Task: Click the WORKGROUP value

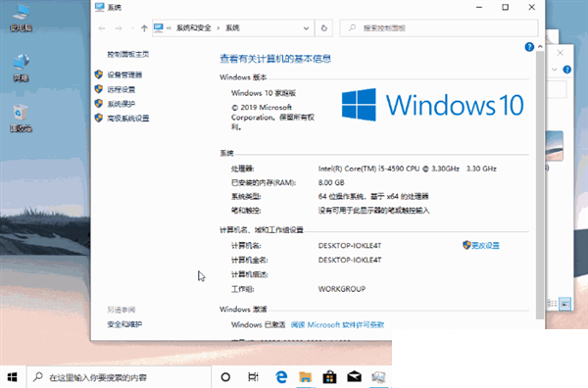Action: coord(342,289)
